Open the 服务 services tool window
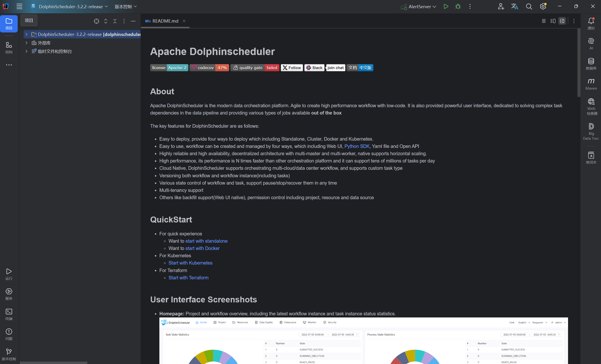The height and width of the screenshot is (364, 601). (x=9, y=294)
